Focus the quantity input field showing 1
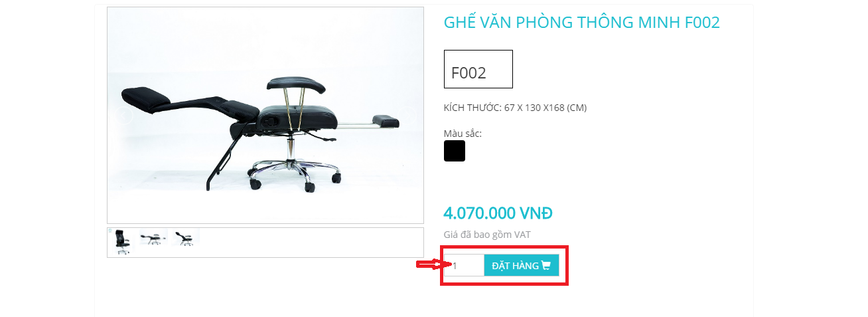Screen dimensions: 868x317 tap(465, 265)
